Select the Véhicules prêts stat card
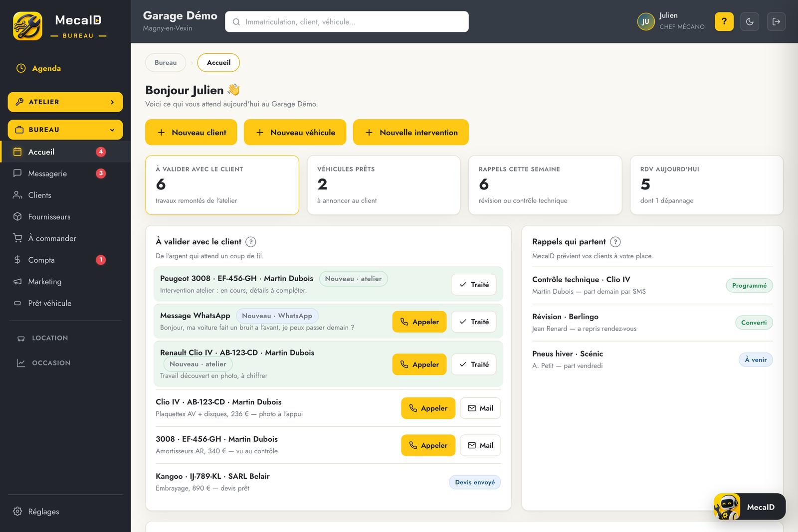The image size is (798, 532). coord(384,185)
